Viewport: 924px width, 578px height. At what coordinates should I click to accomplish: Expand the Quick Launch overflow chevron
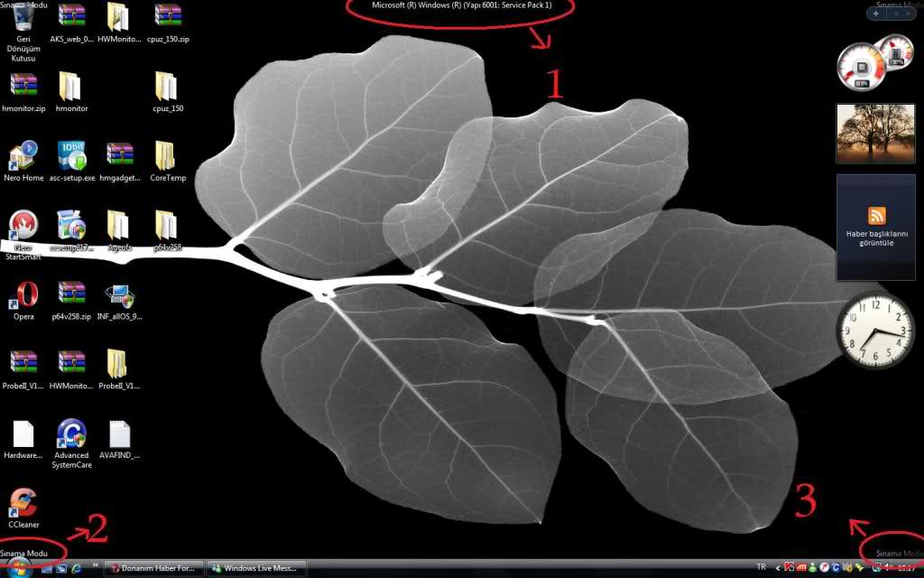pyautogui.click(x=95, y=566)
